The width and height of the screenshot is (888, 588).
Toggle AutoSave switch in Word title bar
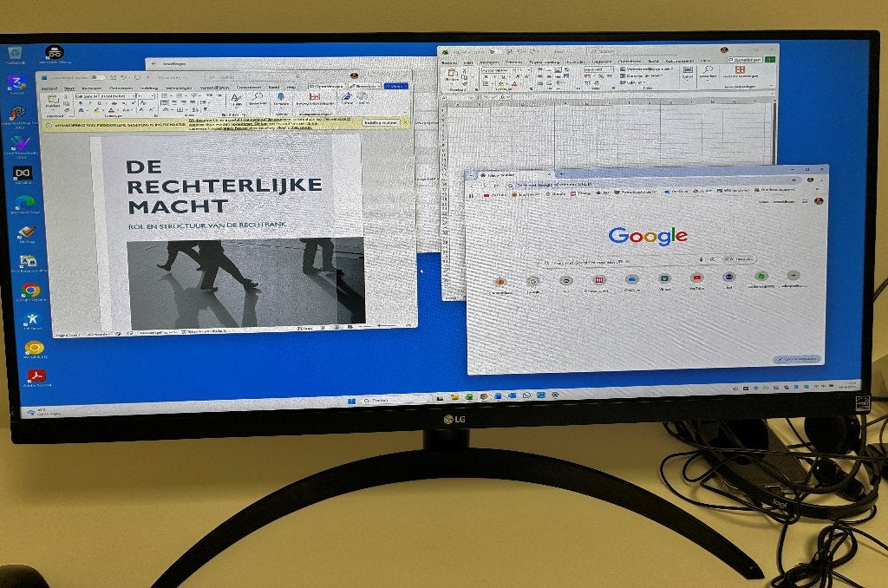97,77
